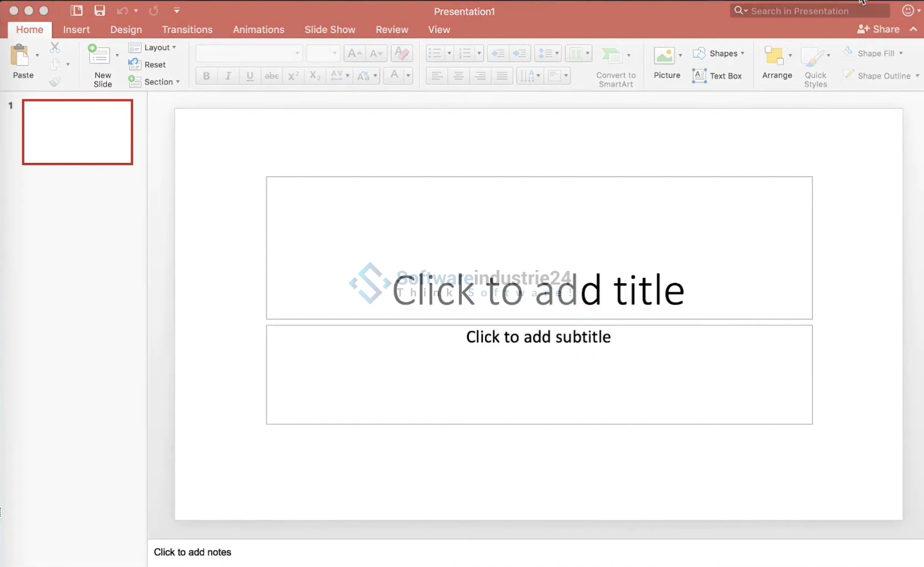The height and width of the screenshot is (567, 924).
Task: Click the Share button
Action: [878, 29]
